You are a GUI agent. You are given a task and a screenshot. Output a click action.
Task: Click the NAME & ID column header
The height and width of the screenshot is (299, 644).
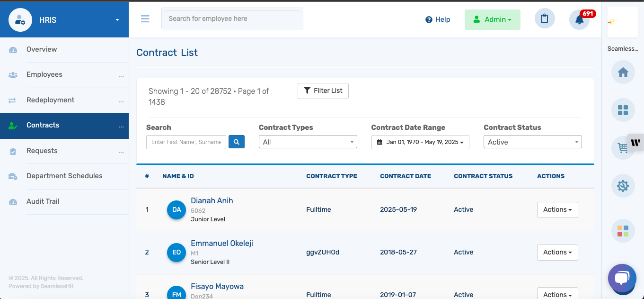point(178,176)
